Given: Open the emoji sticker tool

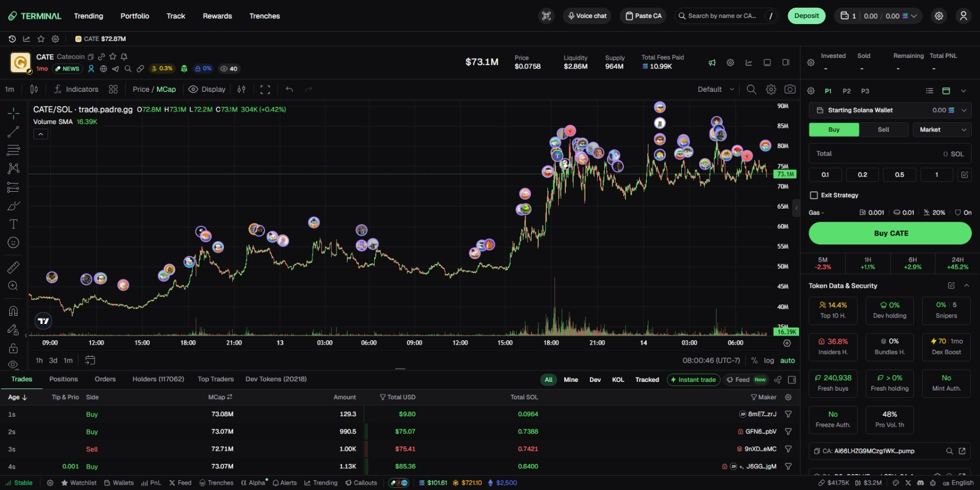Looking at the screenshot, I should [14, 243].
